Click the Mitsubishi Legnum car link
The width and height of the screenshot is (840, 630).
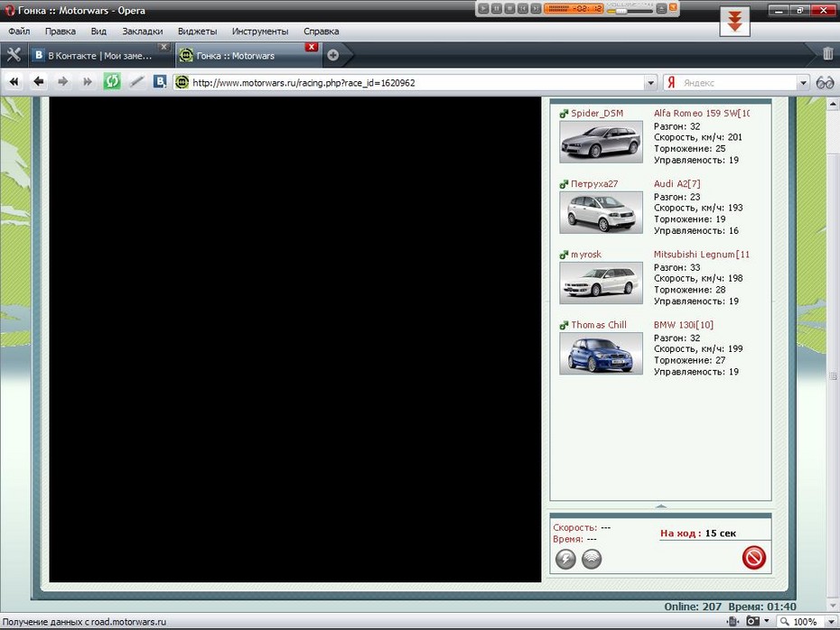tap(701, 255)
